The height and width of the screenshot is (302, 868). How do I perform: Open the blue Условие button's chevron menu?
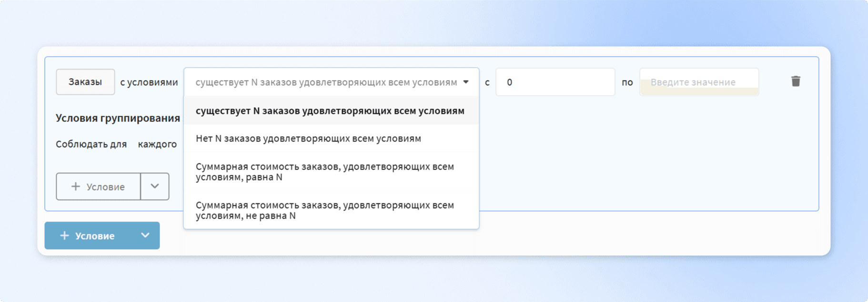(x=145, y=235)
